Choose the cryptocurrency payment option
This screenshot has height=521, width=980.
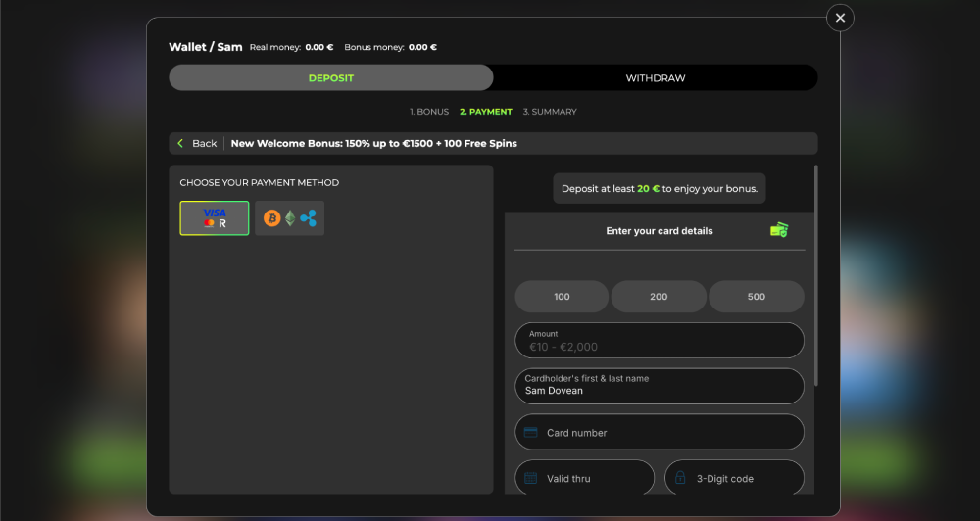tap(289, 218)
